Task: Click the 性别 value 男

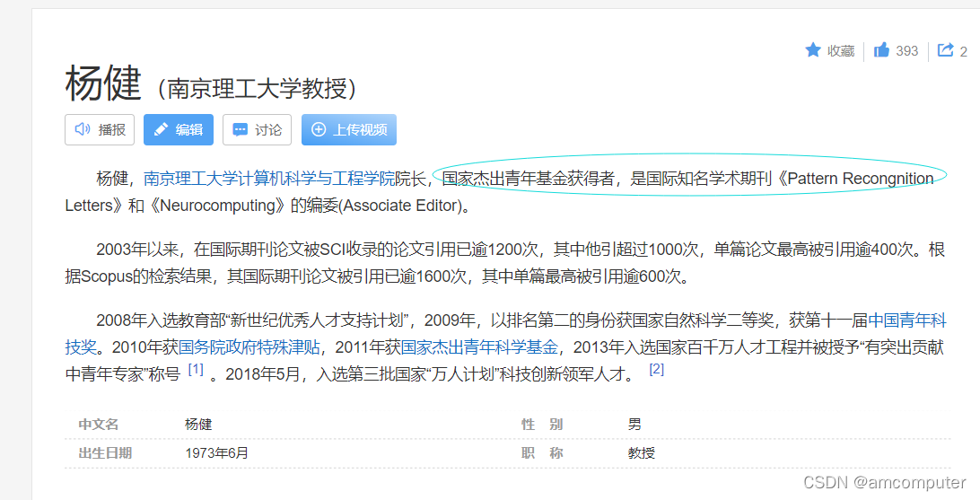Action: tap(635, 425)
